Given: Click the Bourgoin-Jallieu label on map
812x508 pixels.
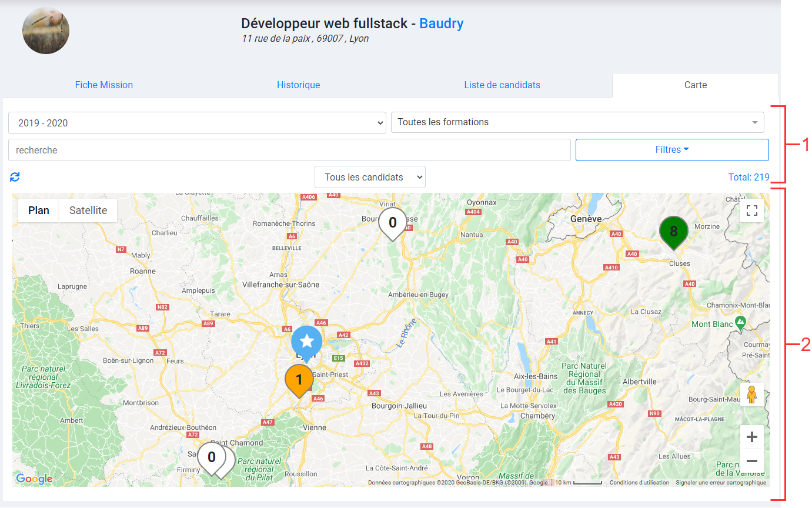Looking at the screenshot, I should [x=399, y=406].
